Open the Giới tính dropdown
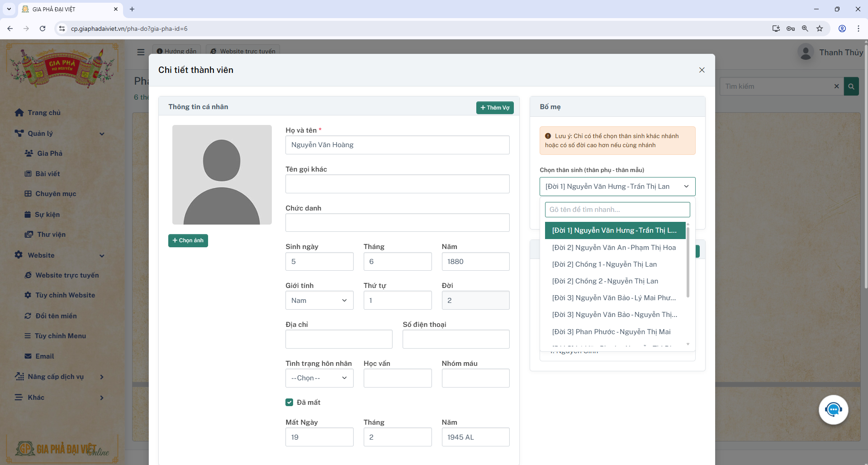 point(319,301)
